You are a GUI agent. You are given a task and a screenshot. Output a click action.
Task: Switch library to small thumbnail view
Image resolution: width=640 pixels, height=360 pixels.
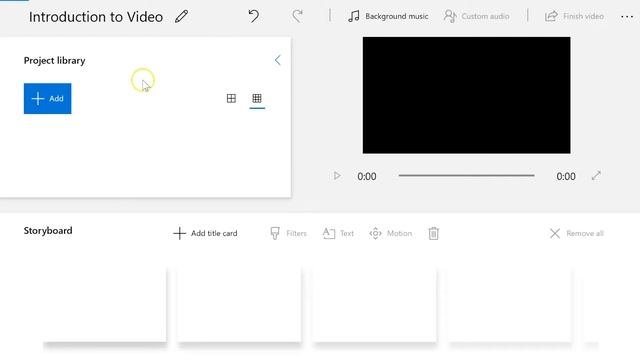pyautogui.click(x=257, y=98)
